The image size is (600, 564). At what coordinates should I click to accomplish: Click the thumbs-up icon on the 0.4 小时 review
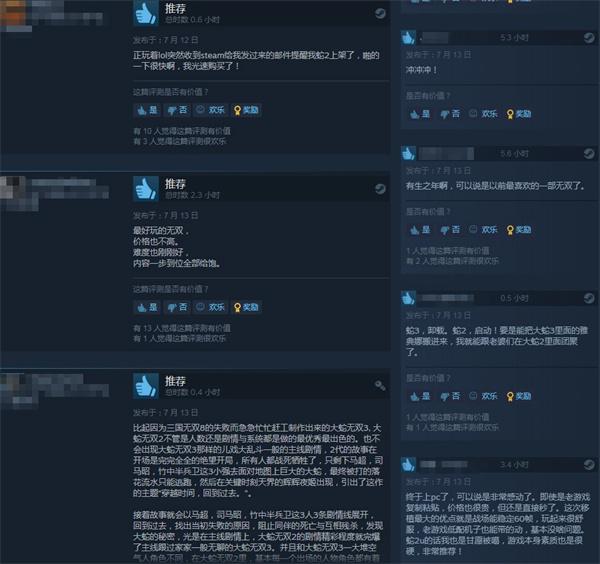tap(146, 386)
